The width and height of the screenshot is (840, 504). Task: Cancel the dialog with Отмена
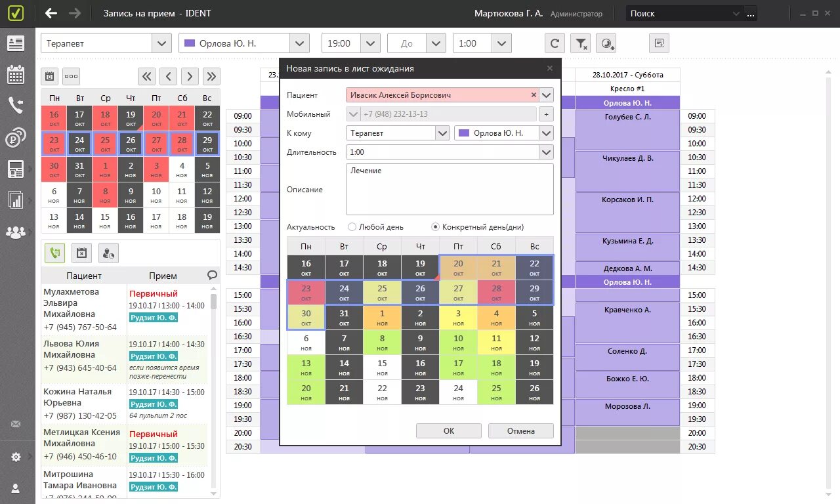[x=521, y=431]
